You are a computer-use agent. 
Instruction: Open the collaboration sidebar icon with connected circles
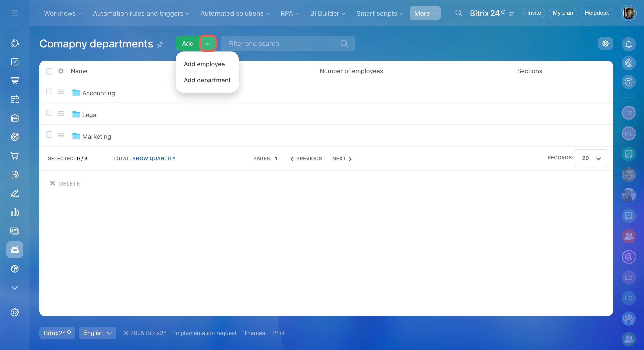click(x=15, y=43)
